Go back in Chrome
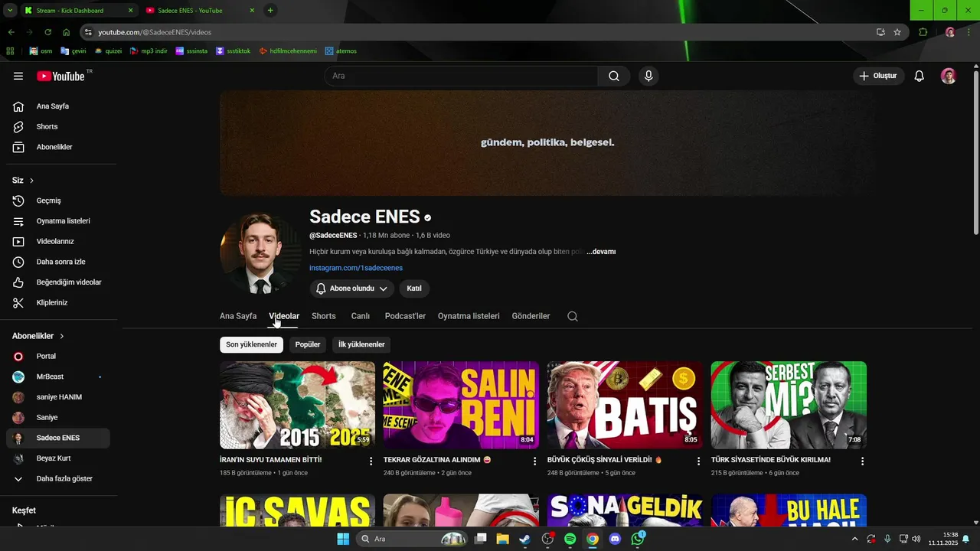The image size is (980, 551). (x=11, y=32)
